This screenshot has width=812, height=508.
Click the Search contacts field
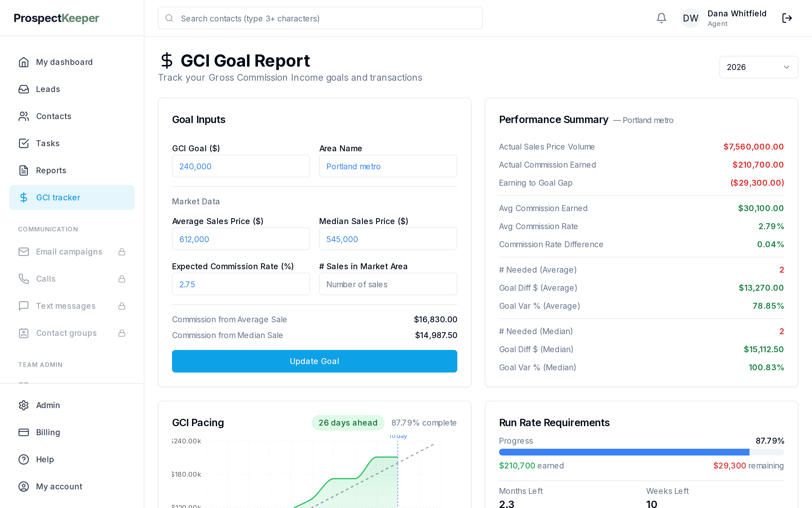[x=320, y=18]
